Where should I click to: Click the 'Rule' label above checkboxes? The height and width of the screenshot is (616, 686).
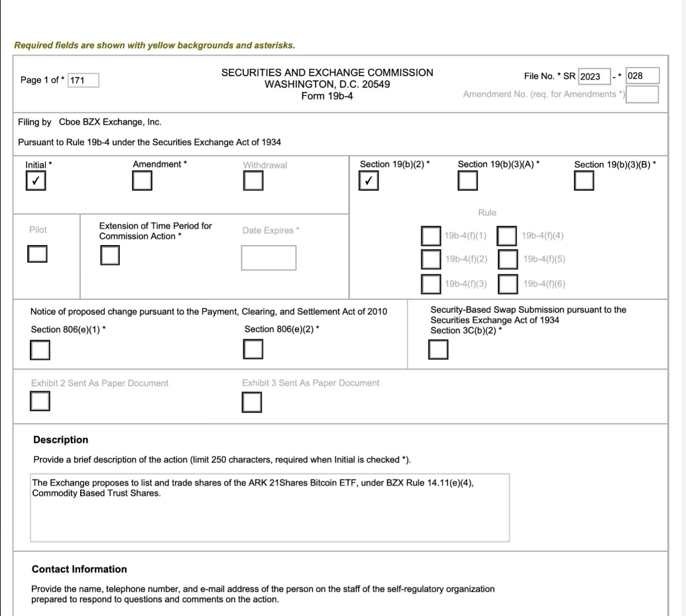pyautogui.click(x=487, y=213)
